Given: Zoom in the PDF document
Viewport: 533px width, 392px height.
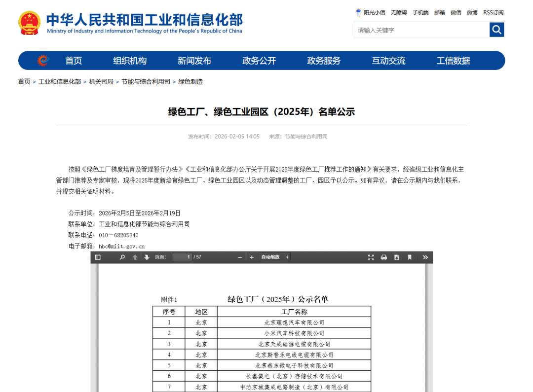Looking at the screenshot, I should point(252,257).
